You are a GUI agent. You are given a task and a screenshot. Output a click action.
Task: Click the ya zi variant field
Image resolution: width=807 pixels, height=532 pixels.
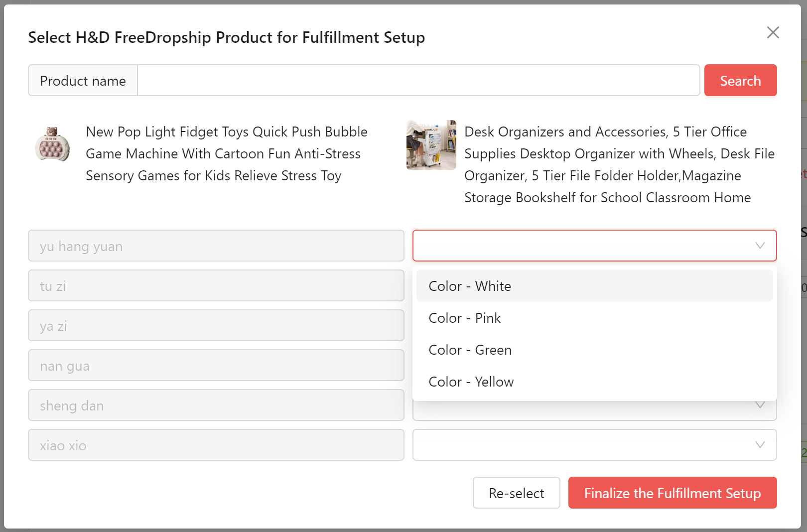click(x=216, y=325)
